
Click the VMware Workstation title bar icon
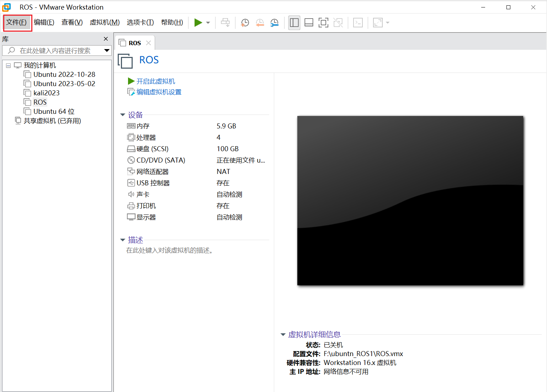coord(6,7)
